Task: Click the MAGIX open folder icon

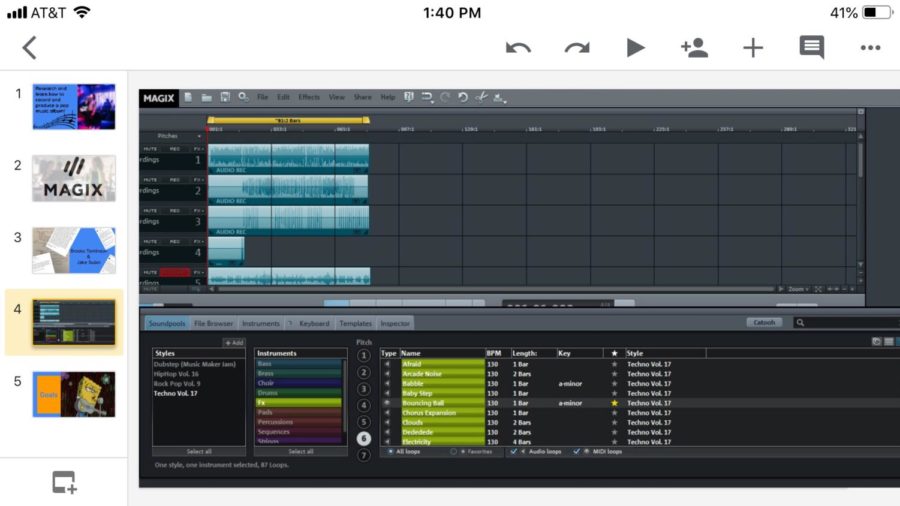Action: coord(207,98)
